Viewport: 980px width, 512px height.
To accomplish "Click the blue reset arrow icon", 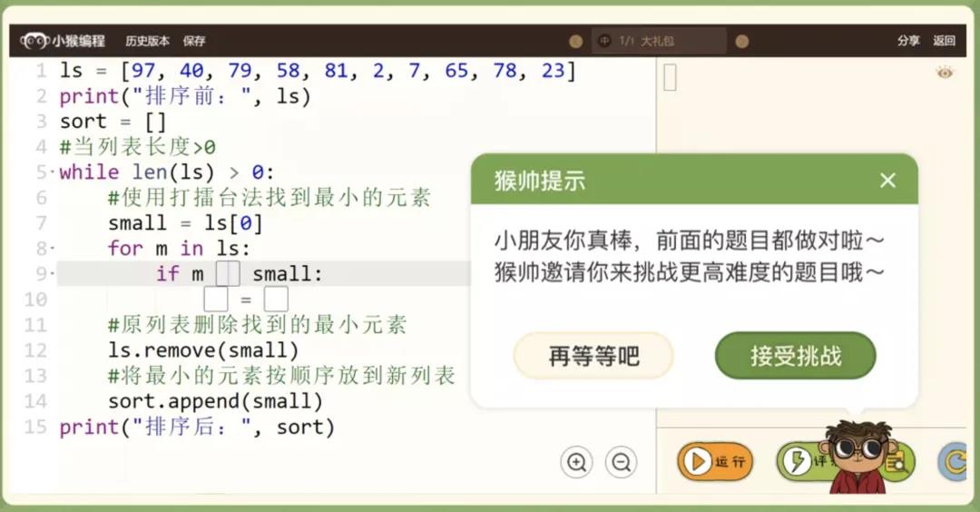I will pos(954,462).
